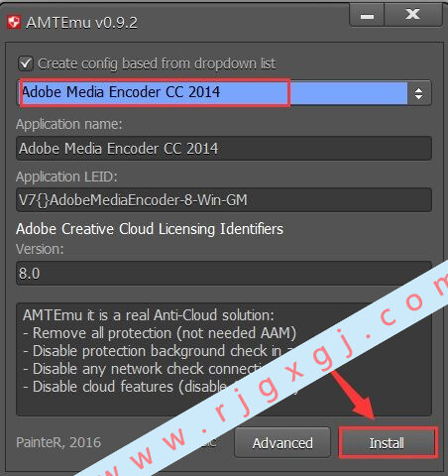The width and height of the screenshot is (448, 476).
Task: Click the AMTEmu Anti-Cloud description text box
Action: 224,359
